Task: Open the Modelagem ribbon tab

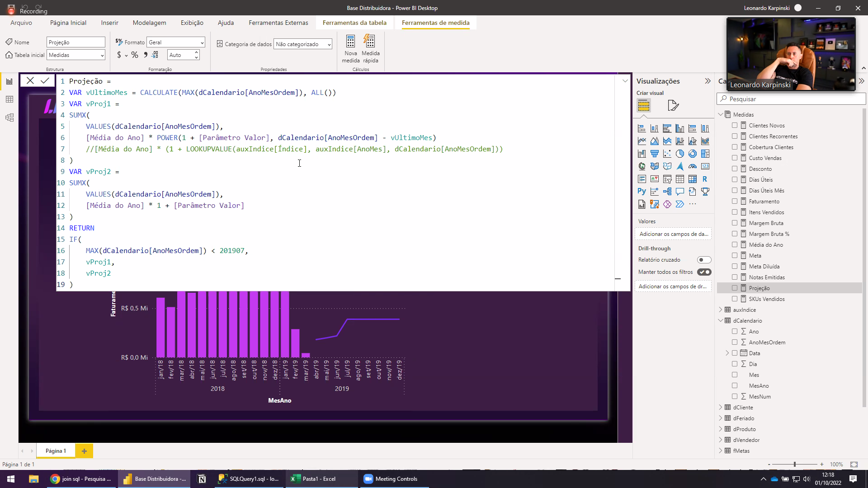Action: (149, 23)
